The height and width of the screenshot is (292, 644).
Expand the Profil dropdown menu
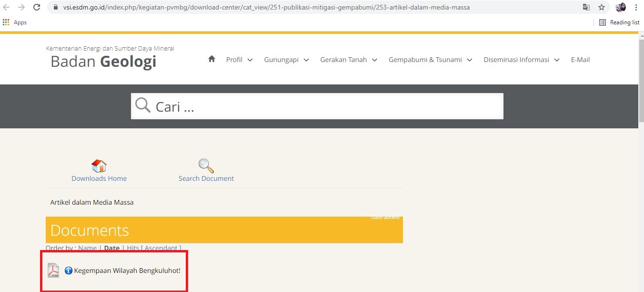[x=239, y=60]
